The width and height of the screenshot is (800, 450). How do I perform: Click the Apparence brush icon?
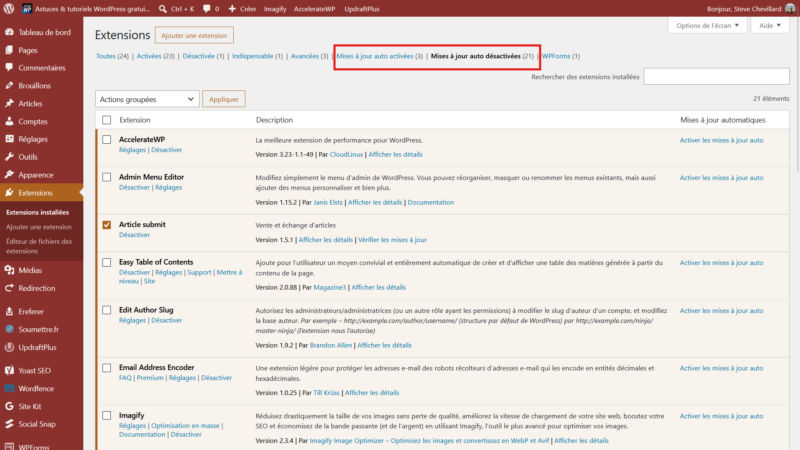pyautogui.click(x=9, y=174)
